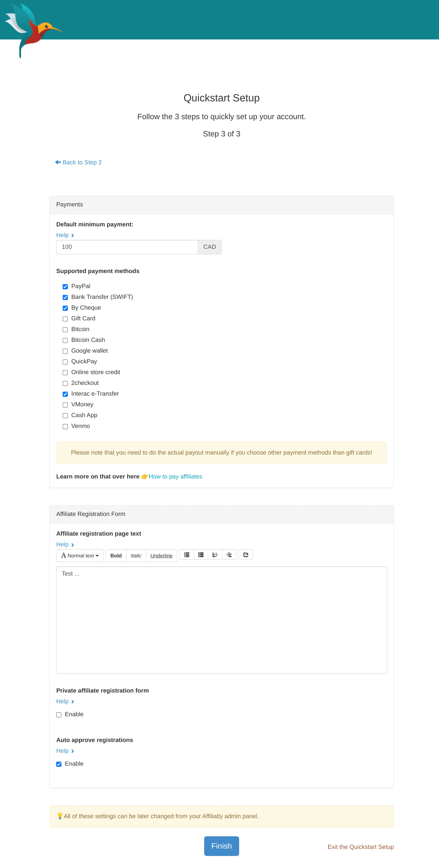439x868 pixels.
Task: Go back to Step 2
Action: point(79,162)
